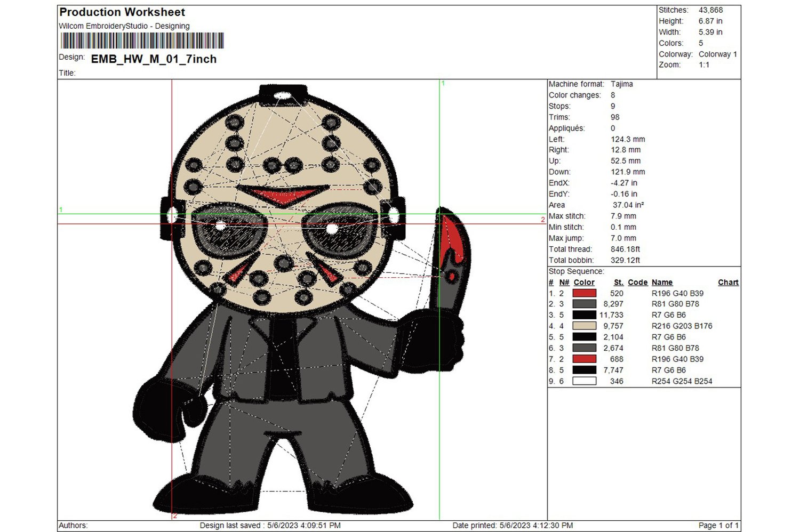Select color name 'R254 G254 B254'
Viewport: 800px width, 532px height.
[682, 381]
